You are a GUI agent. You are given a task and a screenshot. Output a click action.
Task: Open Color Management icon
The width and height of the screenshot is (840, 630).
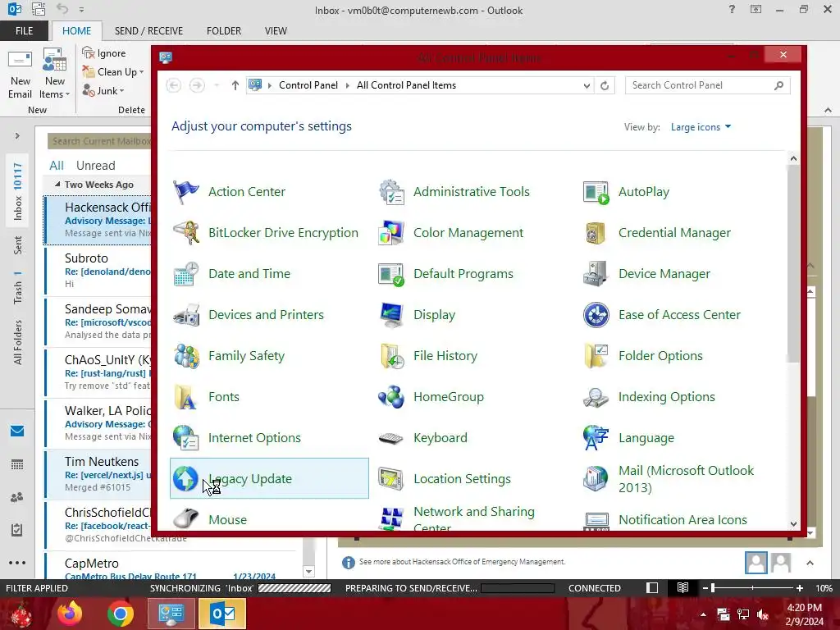(x=391, y=233)
